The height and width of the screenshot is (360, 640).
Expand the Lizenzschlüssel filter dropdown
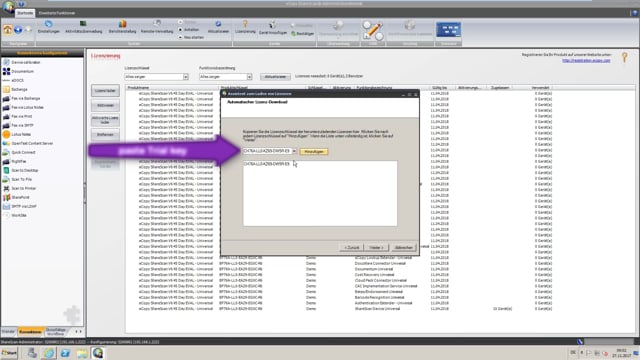[x=186, y=77]
